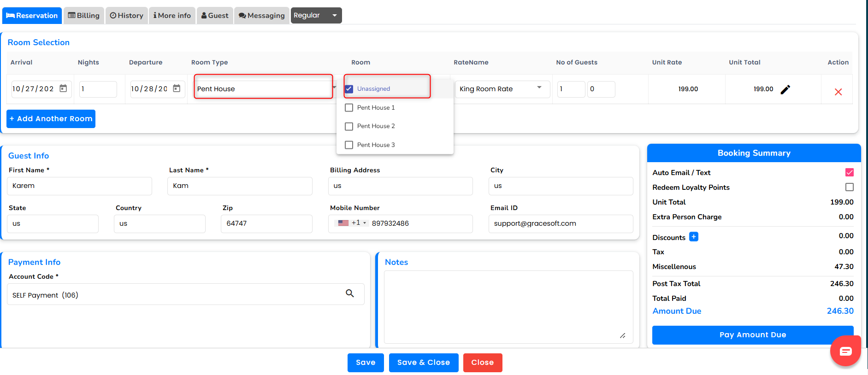This screenshot has height=375, width=868.
Task: Uncheck the Unassigned room option
Action: (349, 89)
